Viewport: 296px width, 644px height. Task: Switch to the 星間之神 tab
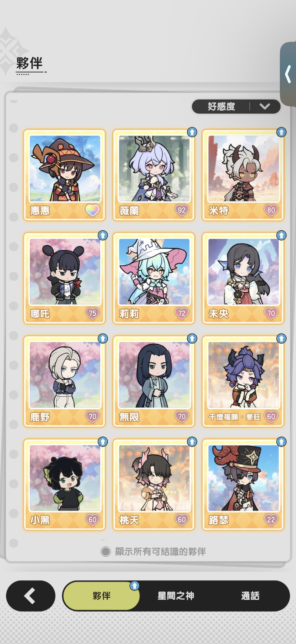click(176, 596)
